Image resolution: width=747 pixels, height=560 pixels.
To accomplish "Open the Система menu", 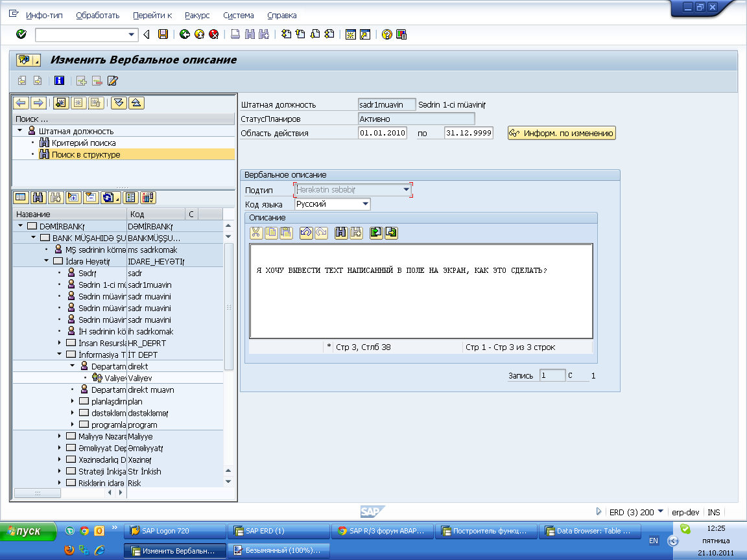I will [x=238, y=16].
